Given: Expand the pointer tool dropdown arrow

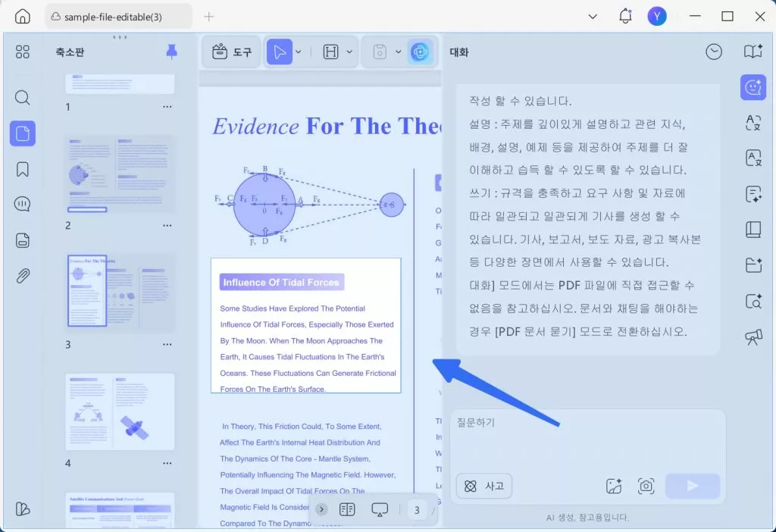Looking at the screenshot, I should [x=299, y=52].
